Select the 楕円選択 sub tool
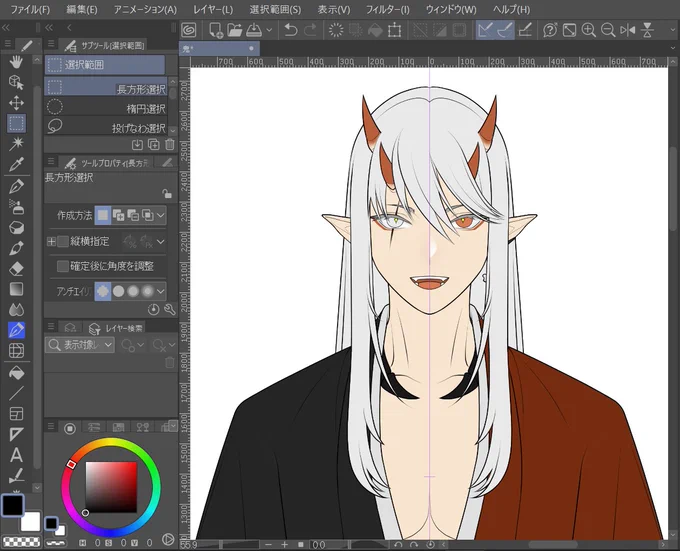The image size is (680, 551). [106, 108]
